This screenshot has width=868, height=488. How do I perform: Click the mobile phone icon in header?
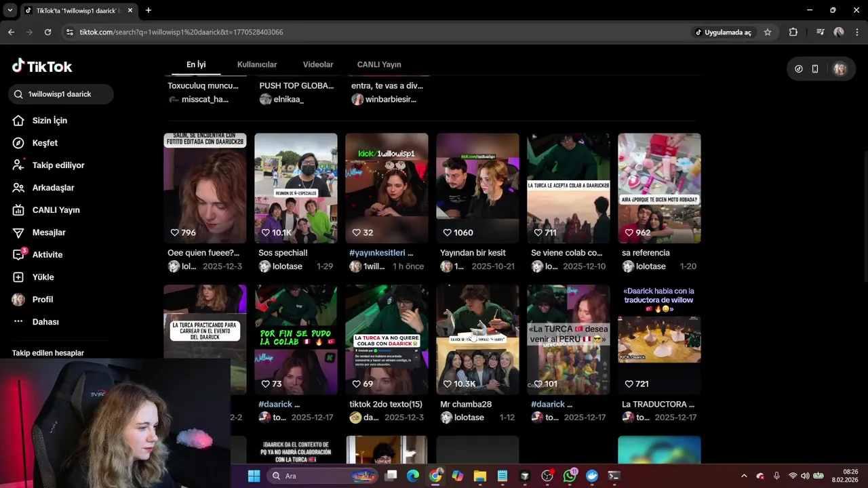(815, 69)
